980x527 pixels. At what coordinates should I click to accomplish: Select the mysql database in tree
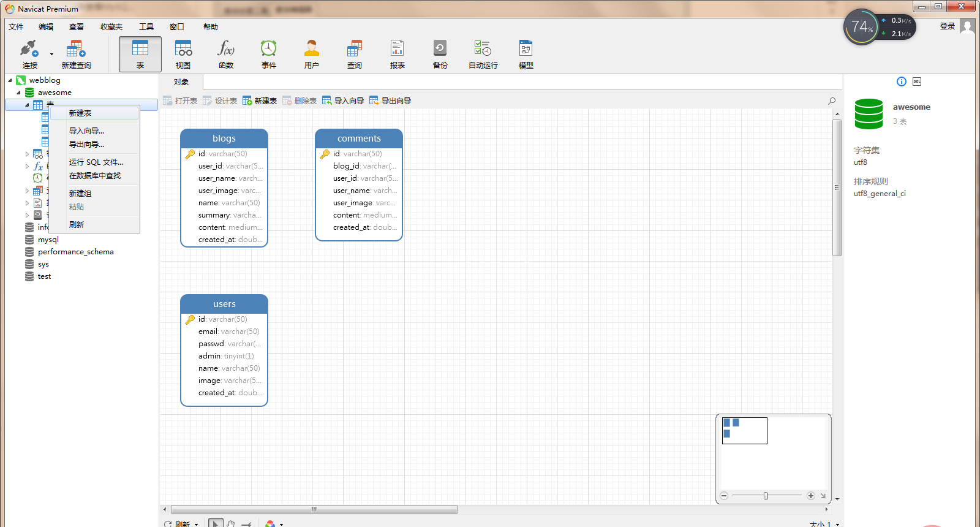click(48, 240)
